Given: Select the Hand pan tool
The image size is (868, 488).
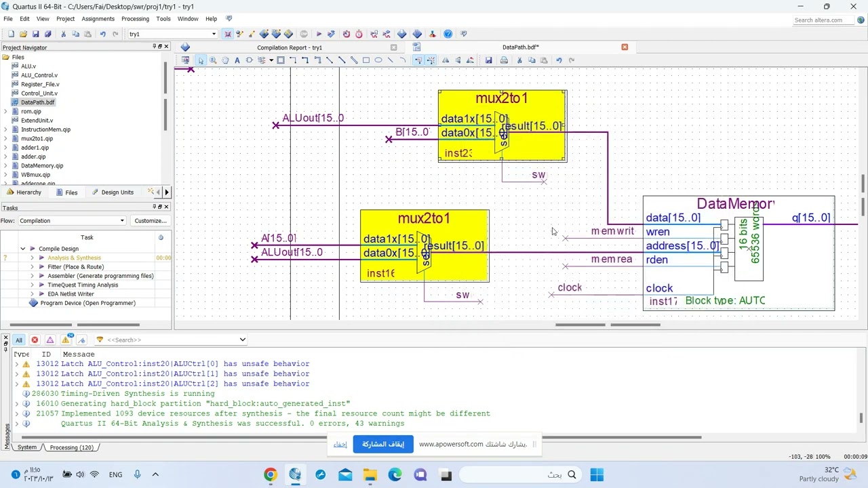Looking at the screenshot, I should pos(225,60).
